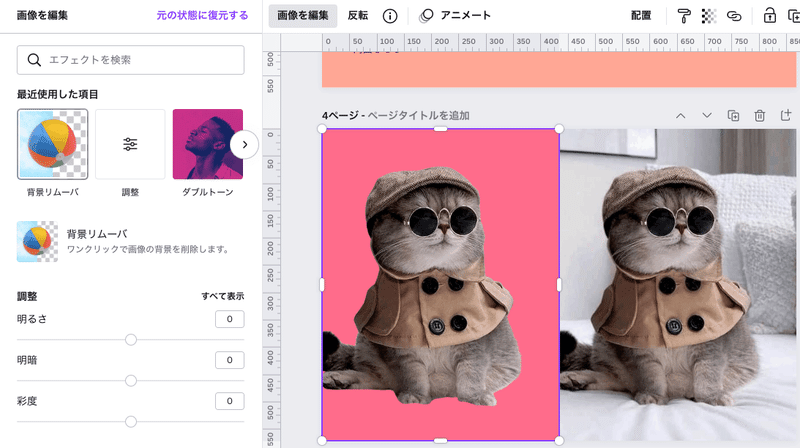Show more recent effects with the right arrow
Screen dimensions: 800x448
[x=244, y=144]
